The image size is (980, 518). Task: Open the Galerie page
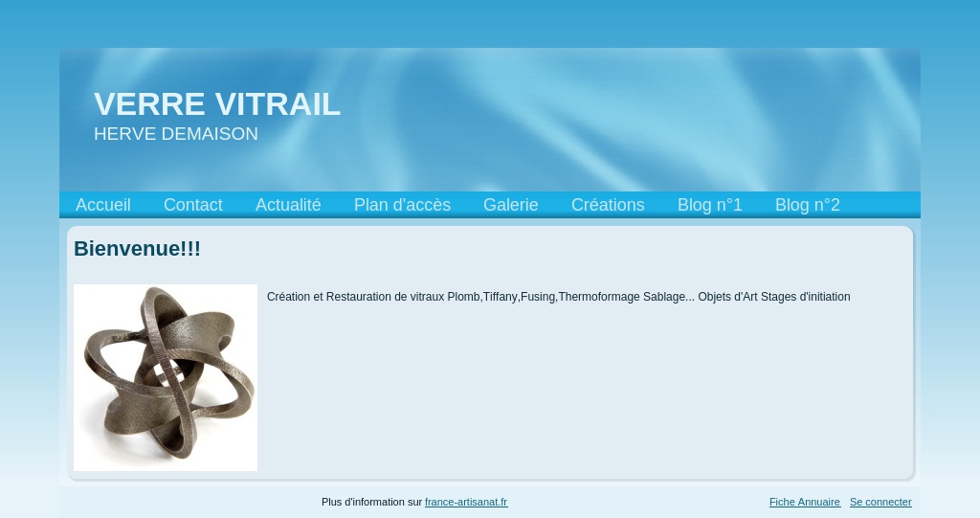click(x=511, y=205)
